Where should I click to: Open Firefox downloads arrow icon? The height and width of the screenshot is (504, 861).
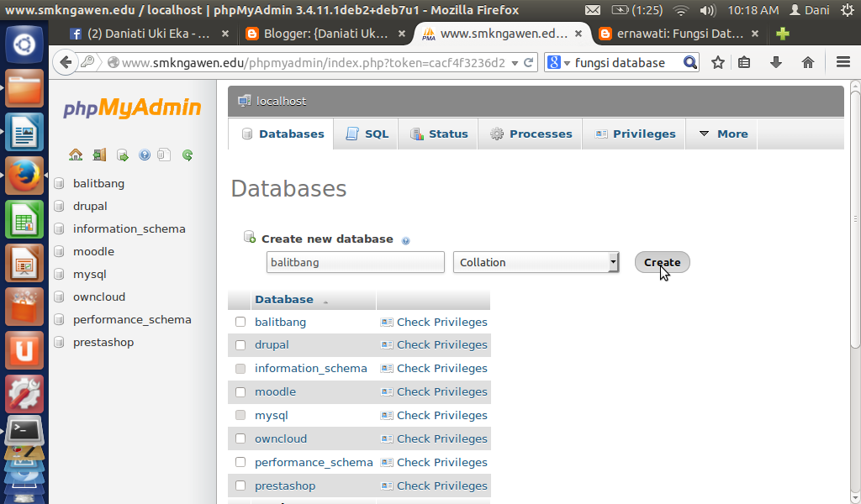pos(776,62)
